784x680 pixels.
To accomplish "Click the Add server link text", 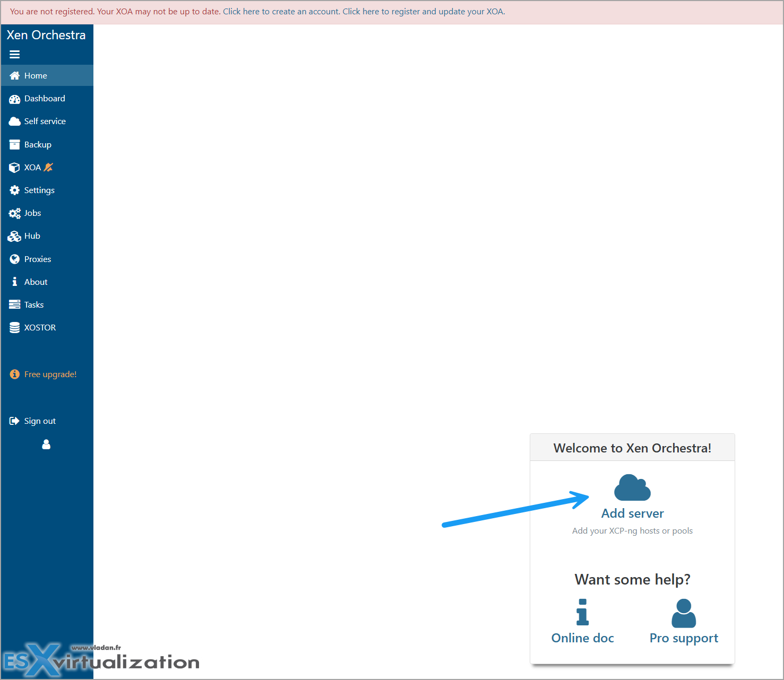I will click(x=632, y=513).
